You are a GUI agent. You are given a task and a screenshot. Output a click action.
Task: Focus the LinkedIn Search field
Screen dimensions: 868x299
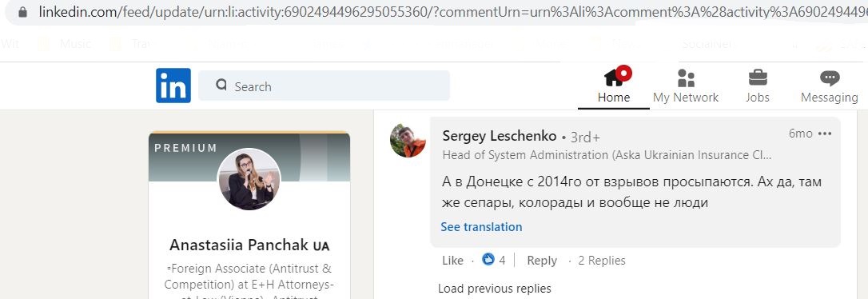324,86
